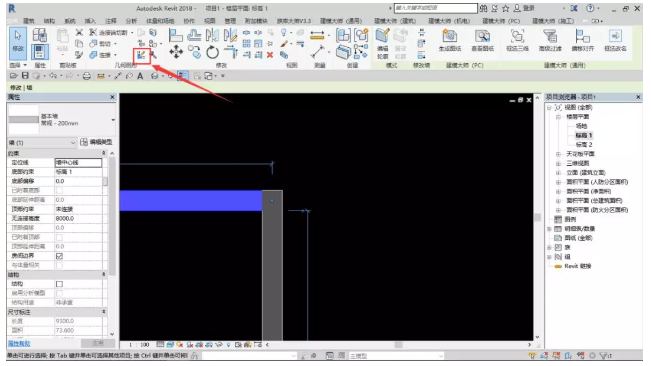Open the wall type selector dropdown 基本墙
This screenshot has width=651, height=366.
[x=61, y=120]
